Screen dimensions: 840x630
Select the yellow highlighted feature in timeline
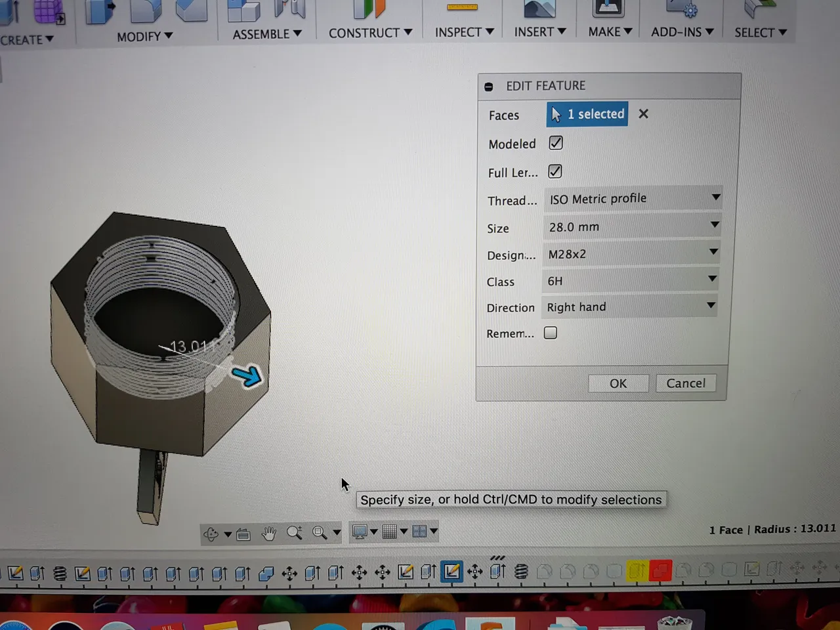(636, 571)
